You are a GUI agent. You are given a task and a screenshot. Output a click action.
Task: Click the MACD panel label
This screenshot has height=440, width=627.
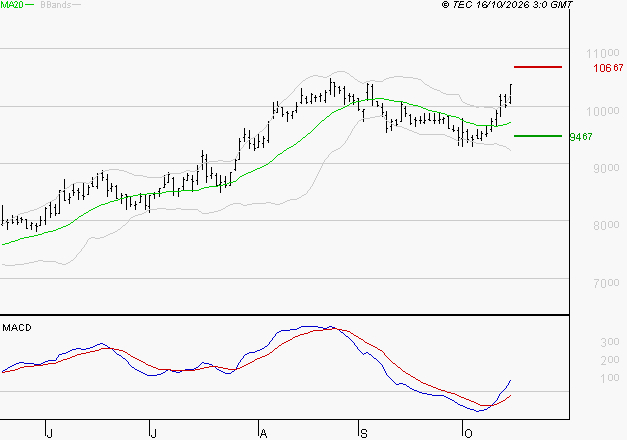[x=17, y=328]
